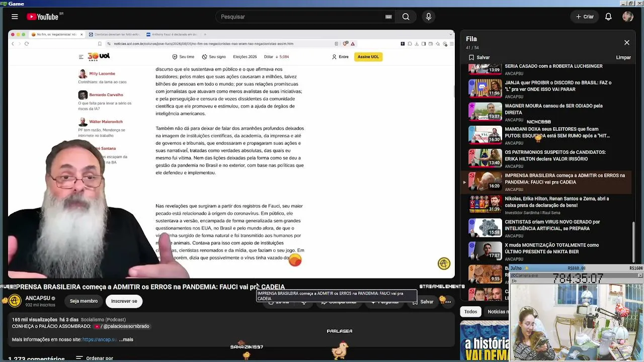Click the Game menu in the top bar
The width and height of the screenshot is (644, 362).
pyautogui.click(x=16, y=4)
